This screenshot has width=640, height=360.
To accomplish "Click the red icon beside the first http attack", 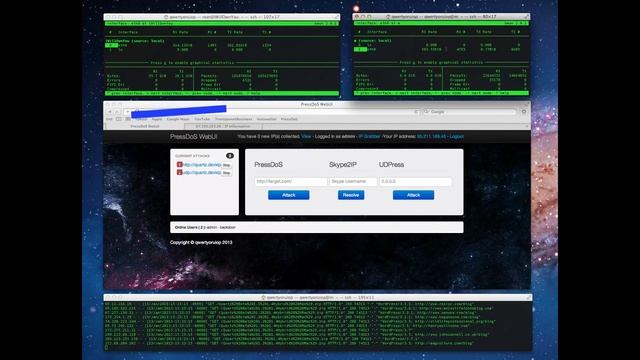I will (179, 164).
